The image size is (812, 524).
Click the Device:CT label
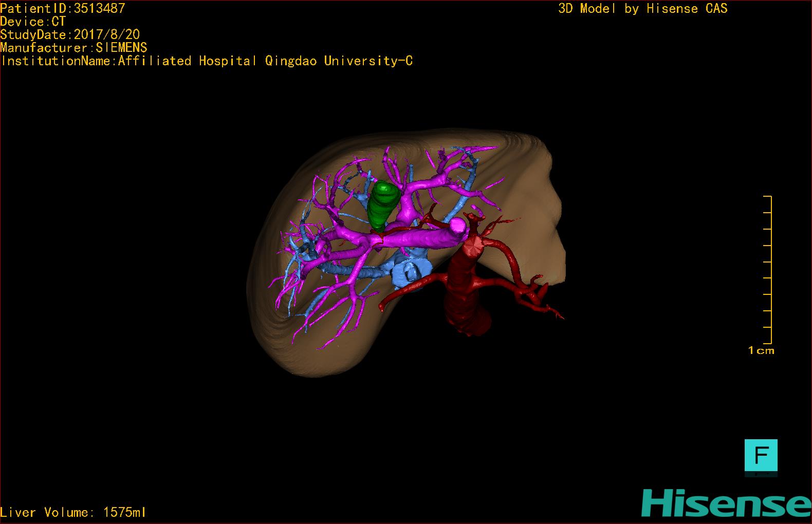click(33, 22)
